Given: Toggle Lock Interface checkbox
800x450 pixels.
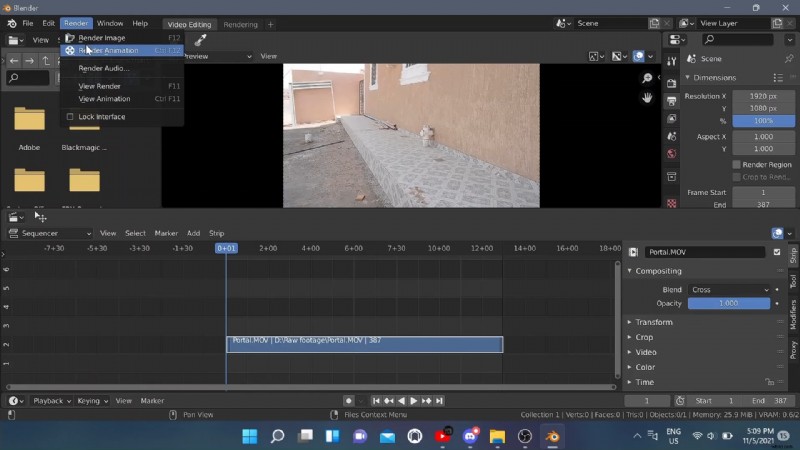Looking at the screenshot, I should point(70,116).
